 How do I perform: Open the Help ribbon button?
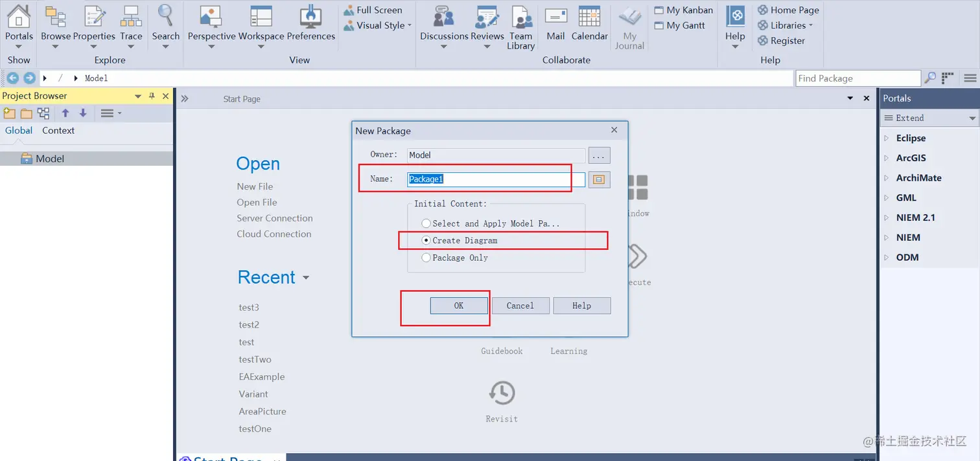click(735, 26)
